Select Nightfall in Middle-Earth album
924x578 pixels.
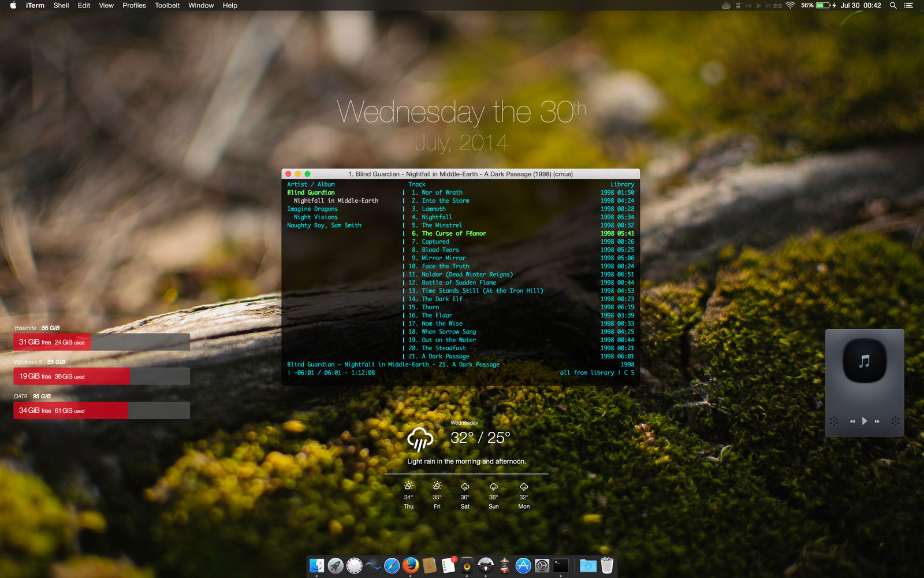pyautogui.click(x=336, y=201)
